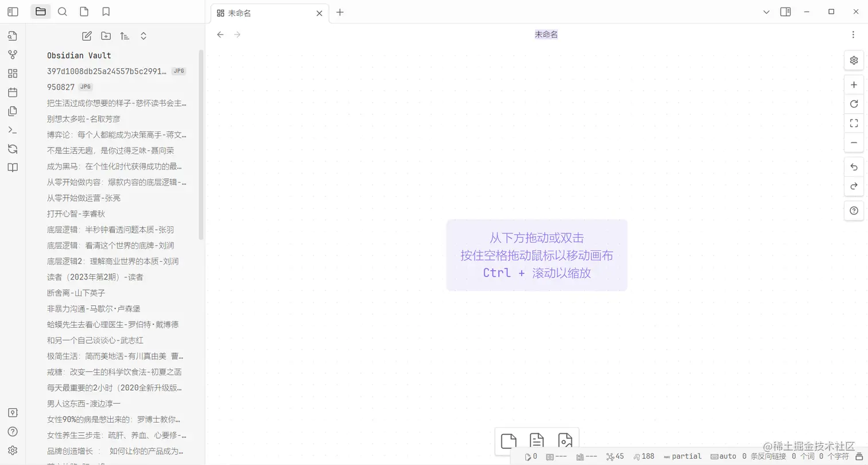
Task: Open the quick switcher from ribbon
Action: 13,36
